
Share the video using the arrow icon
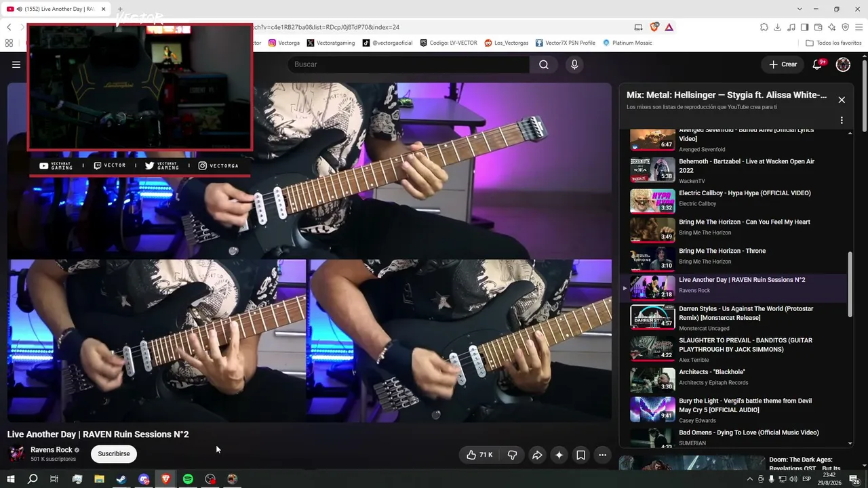[537, 455]
